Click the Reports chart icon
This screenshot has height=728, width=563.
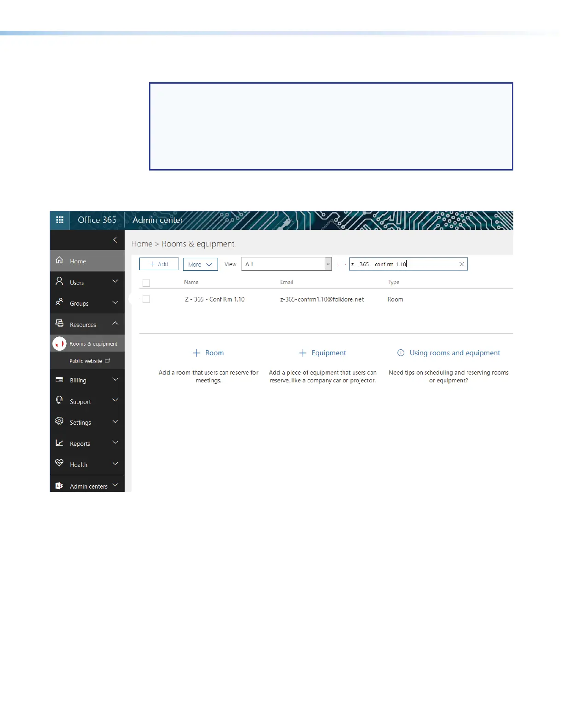[x=59, y=443]
